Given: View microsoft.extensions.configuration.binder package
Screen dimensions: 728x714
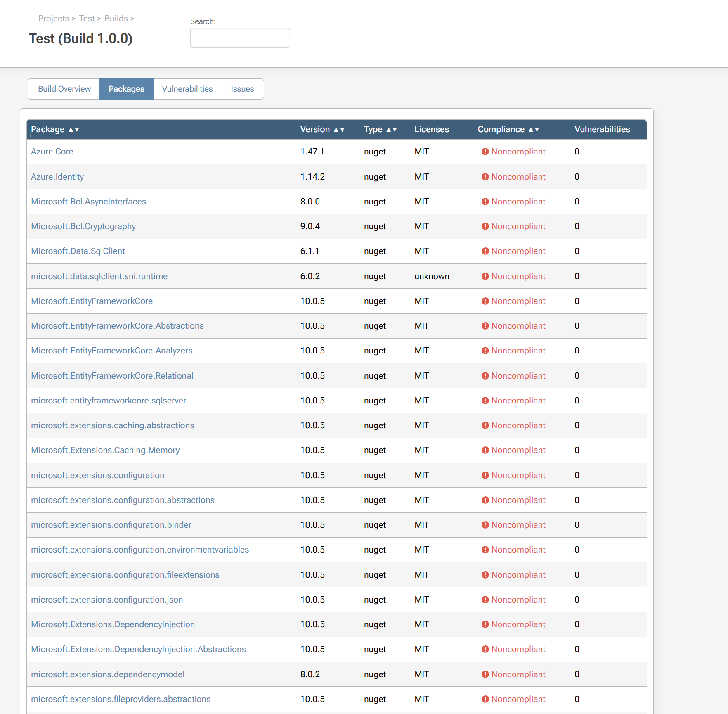Looking at the screenshot, I should (111, 525).
